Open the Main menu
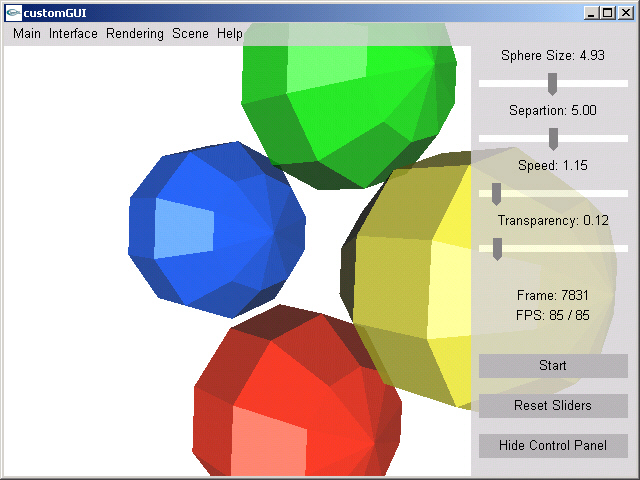The width and height of the screenshot is (640, 480). click(x=27, y=33)
